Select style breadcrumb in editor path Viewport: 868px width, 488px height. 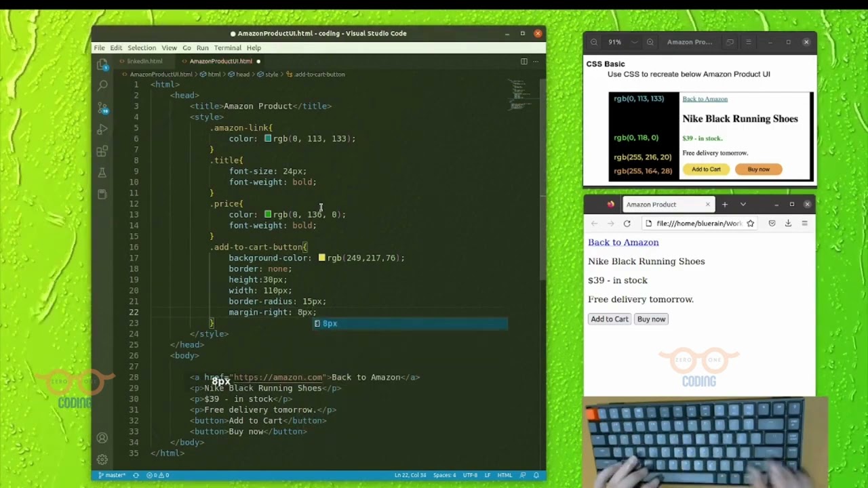point(269,74)
